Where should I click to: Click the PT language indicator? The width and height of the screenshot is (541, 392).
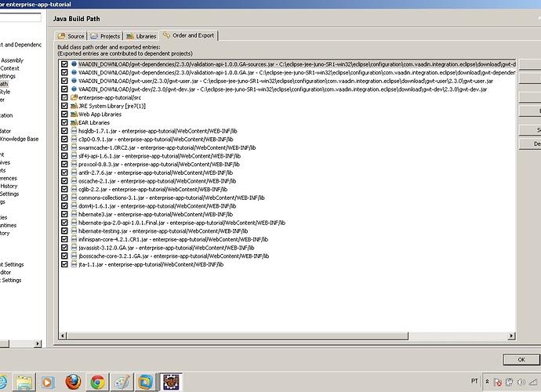point(474,381)
